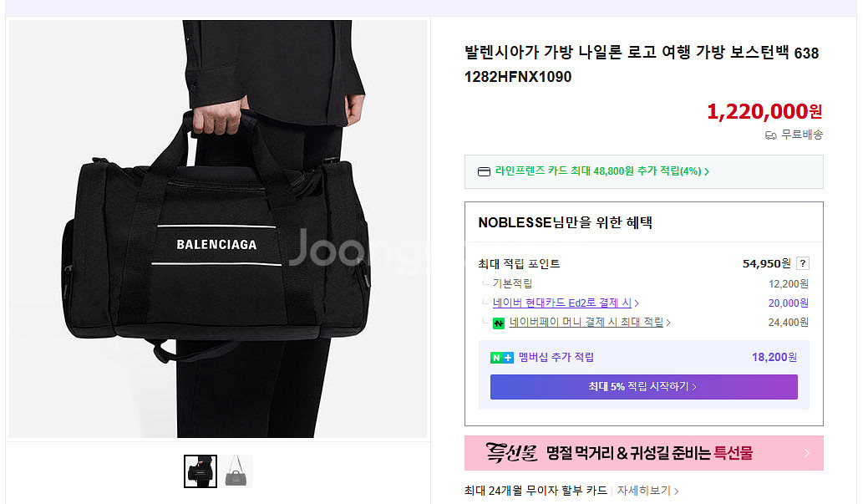
Task: Click the question mark help icon beside 54,950원
Action: point(802,263)
